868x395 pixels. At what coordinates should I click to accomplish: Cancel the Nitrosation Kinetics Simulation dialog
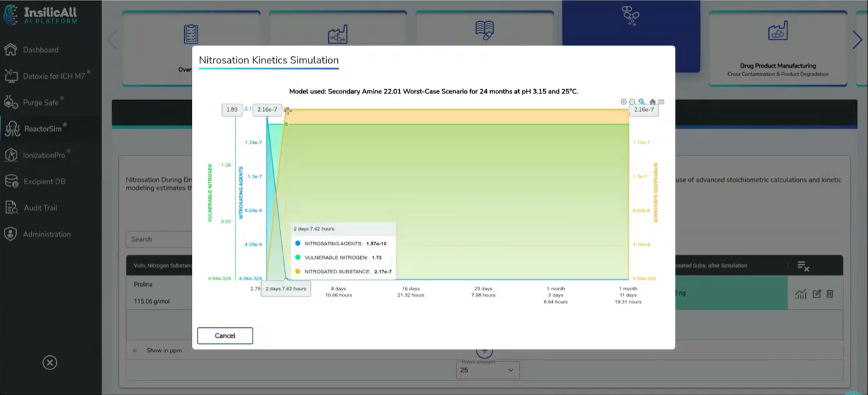click(x=225, y=335)
